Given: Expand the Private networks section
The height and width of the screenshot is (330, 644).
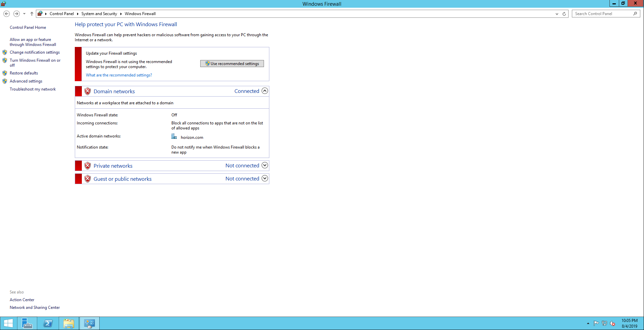Looking at the screenshot, I should [265, 165].
